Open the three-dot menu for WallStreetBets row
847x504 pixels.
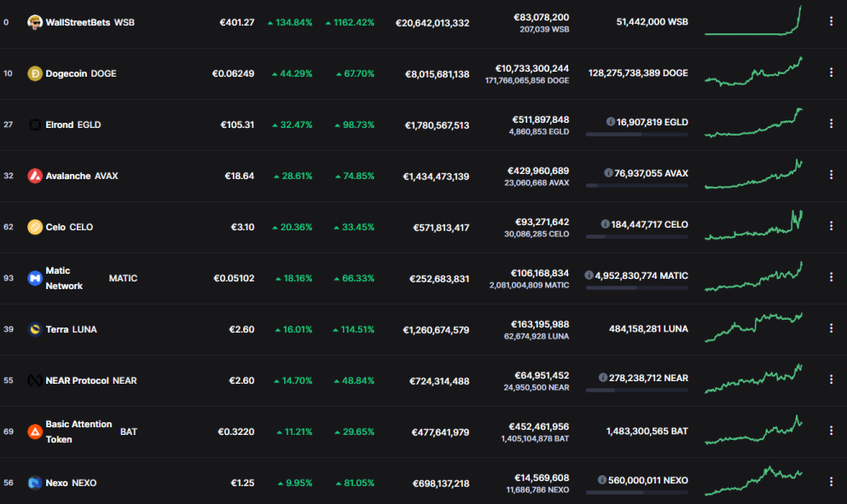[831, 21]
